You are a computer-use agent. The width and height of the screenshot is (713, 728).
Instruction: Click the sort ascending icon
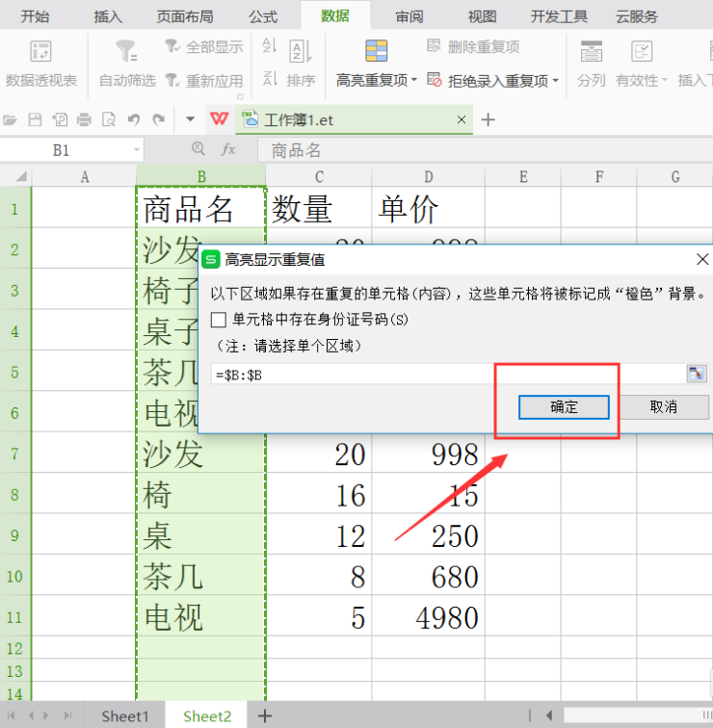pyautogui.click(x=270, y=45)
